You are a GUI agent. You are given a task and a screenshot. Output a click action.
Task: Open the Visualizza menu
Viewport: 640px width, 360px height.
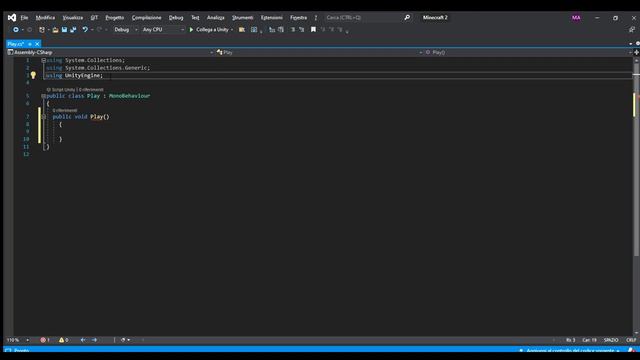73,18
